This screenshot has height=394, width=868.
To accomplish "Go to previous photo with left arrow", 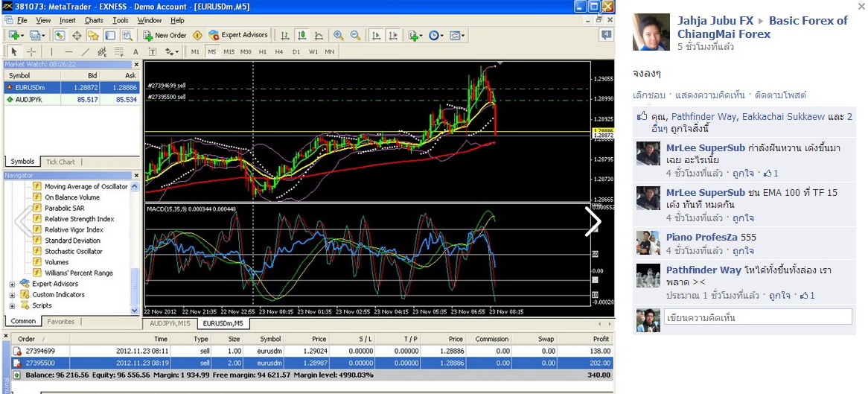I will (x=23, y=222).
